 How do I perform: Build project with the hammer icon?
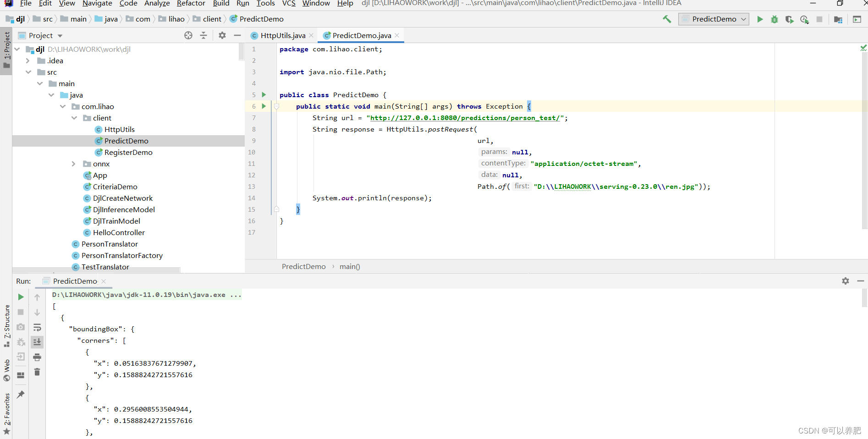(667, 19)
